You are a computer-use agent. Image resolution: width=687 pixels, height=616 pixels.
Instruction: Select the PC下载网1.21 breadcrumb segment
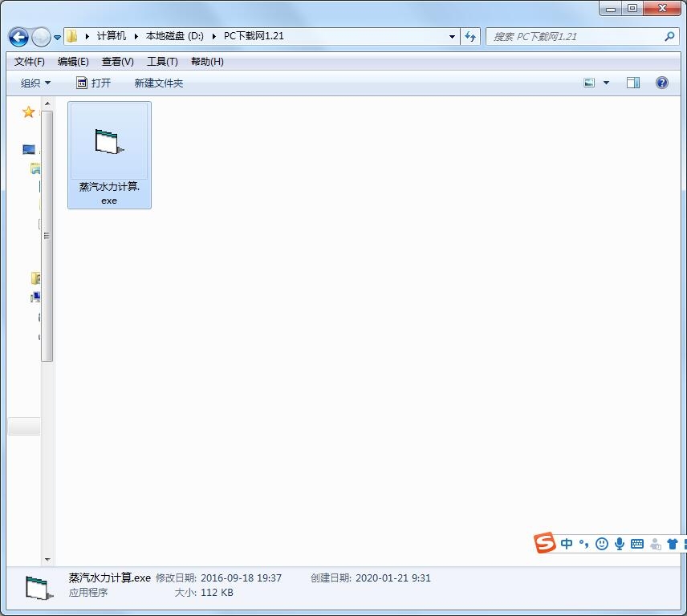pyautogui.click(x=254, y=36)
